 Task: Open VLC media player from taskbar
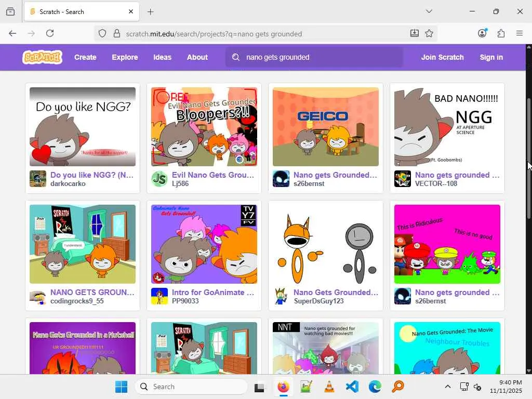pos(329,387)
